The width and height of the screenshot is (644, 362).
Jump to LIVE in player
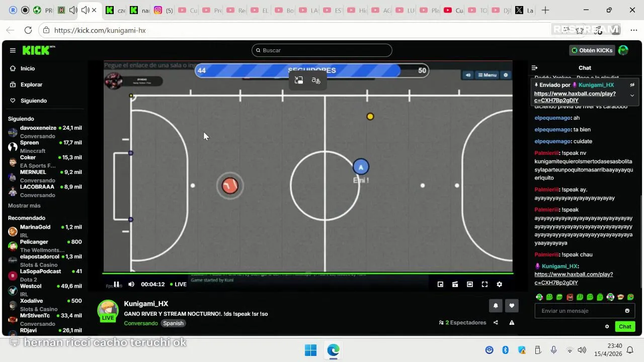[x=179, y=284]
